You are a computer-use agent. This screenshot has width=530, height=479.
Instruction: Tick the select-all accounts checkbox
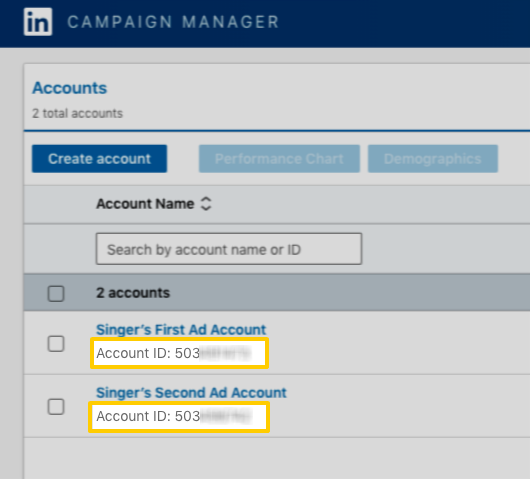(56, 293)
